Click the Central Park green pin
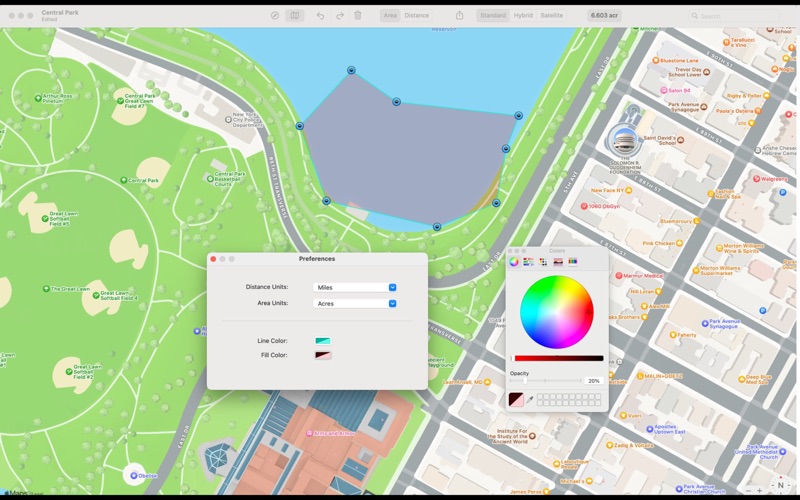Screen dimensions: 800x500 tap(123, 180)
